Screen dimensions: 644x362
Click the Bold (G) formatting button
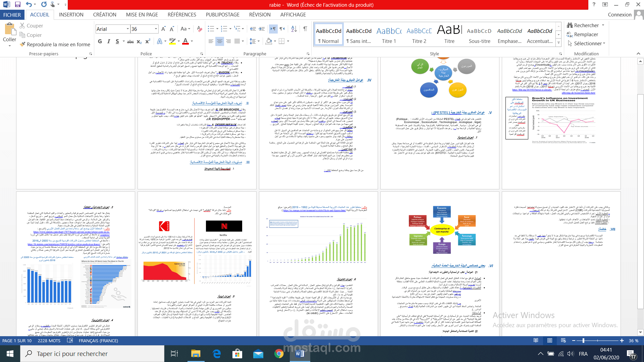click(x=100, y=41)
